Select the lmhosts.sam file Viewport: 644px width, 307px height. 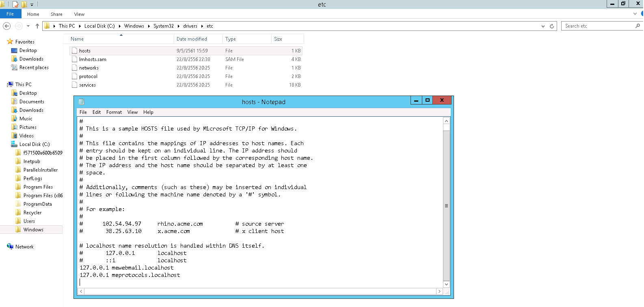click(93, 59)
